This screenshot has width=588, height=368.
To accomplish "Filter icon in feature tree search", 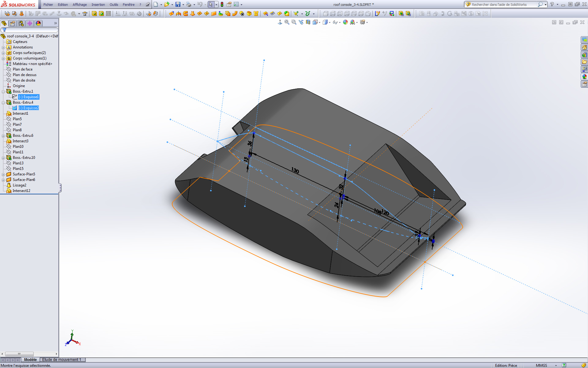I will (x=4, y=30).
